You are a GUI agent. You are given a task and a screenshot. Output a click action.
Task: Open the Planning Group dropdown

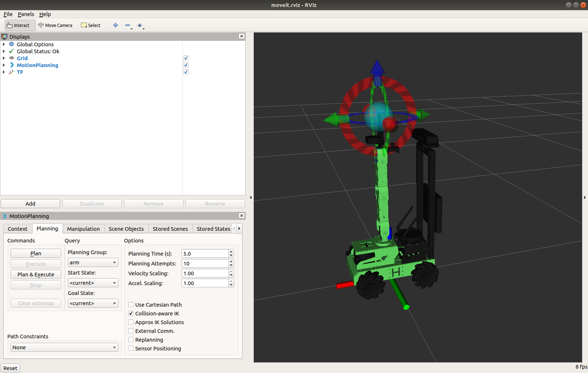click(93, 262)
